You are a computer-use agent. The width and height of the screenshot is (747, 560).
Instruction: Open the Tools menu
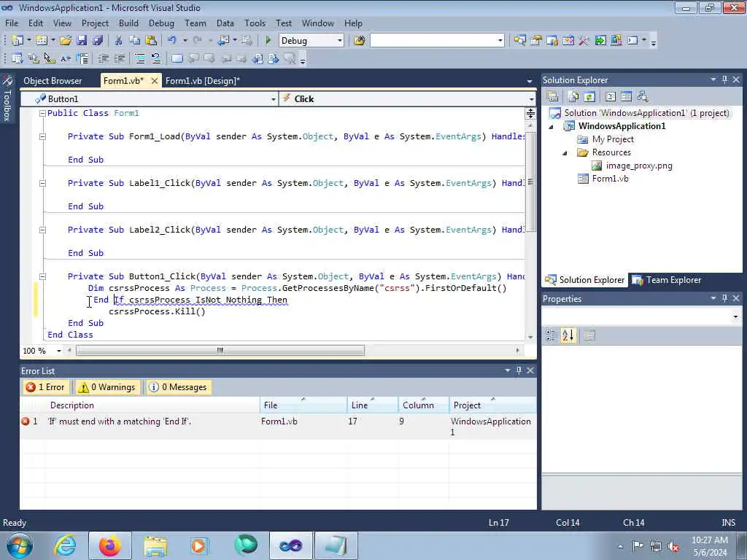[x=255, y=23]
